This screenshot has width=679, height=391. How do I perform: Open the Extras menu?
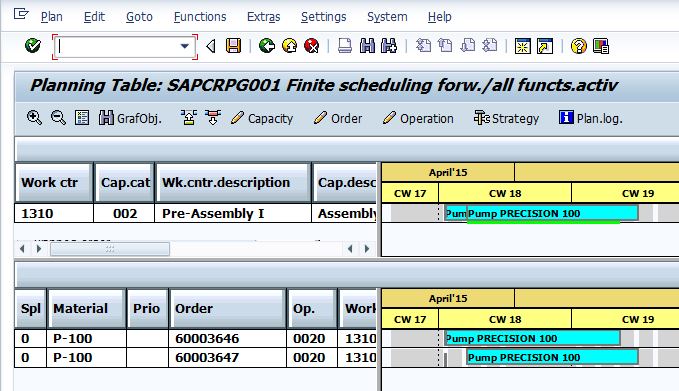(x=263, y=17)
